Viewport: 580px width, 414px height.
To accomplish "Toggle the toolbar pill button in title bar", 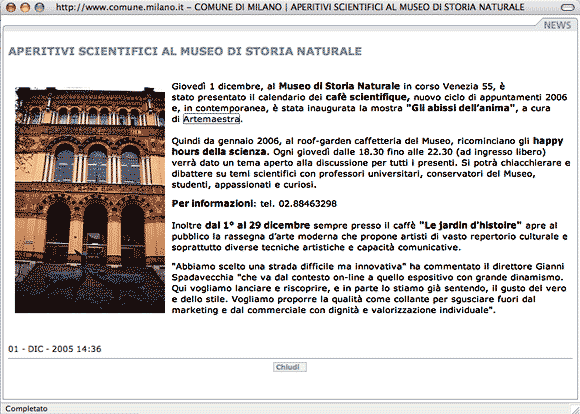I will 567,7.
